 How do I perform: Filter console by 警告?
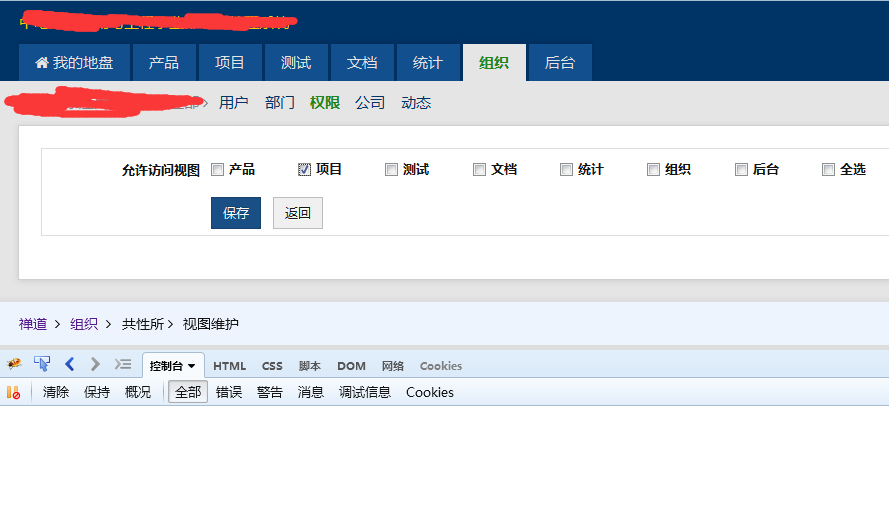point(270,392)
